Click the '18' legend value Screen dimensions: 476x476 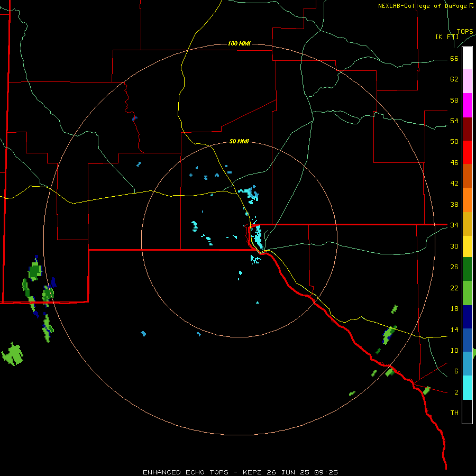[454, 309]
